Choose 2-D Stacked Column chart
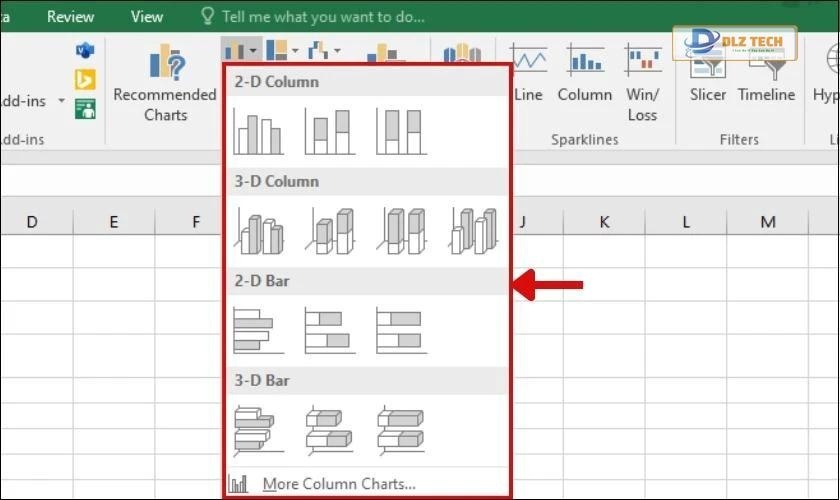This screenshot has height=500, width=840. (329, 131)
